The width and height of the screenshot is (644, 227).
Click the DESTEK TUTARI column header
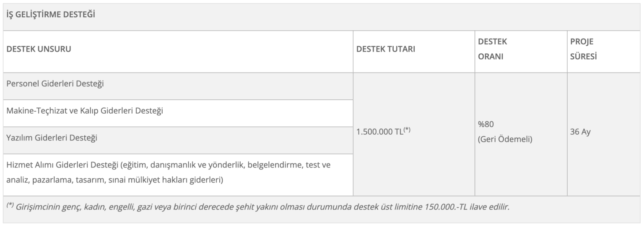coord(386,49)
